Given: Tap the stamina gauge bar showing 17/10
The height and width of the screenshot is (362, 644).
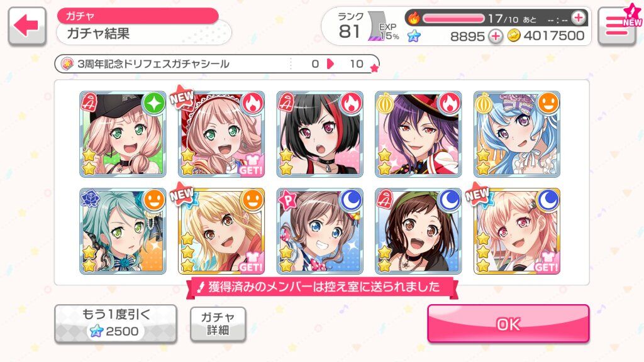Looking at the screenshot, I should pos(453,18).
